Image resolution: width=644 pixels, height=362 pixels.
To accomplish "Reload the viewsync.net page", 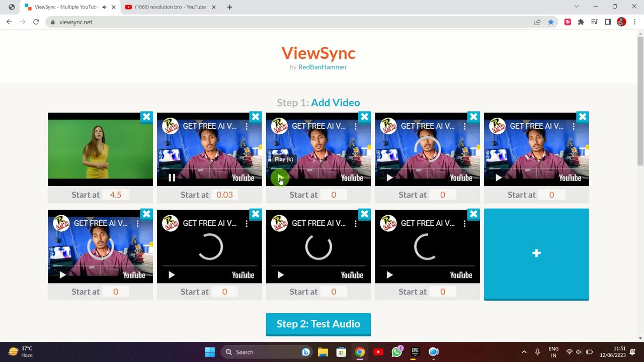I will point(36,22).
